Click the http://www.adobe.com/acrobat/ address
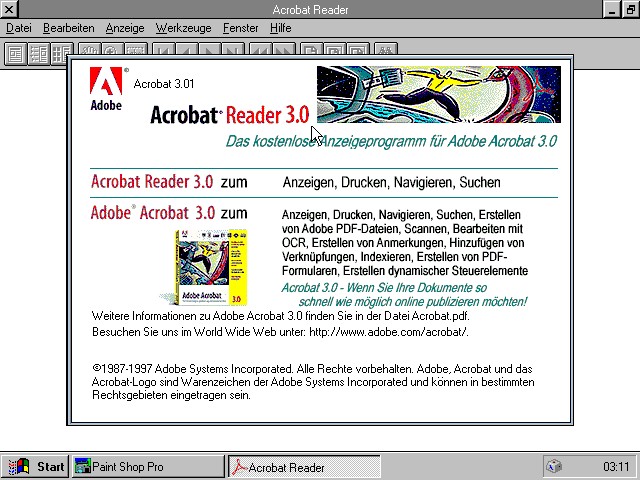The height and width of the screenshot is (480, 640). pyautogui.click(x=389, y=332)
